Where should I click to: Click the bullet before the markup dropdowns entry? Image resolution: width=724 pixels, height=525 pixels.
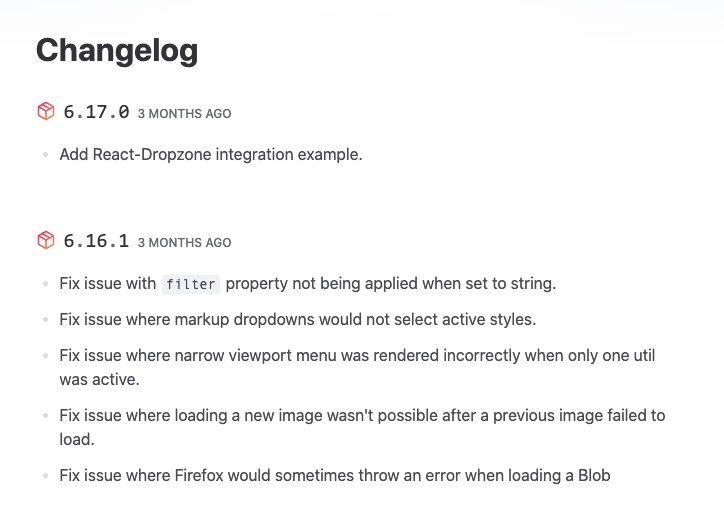pos(46,320)
